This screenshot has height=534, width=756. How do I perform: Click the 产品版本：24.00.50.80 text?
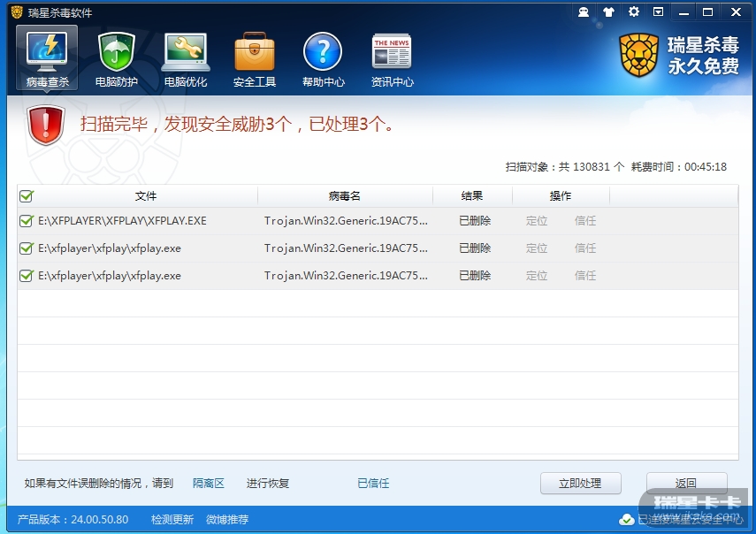click(73, 520)
